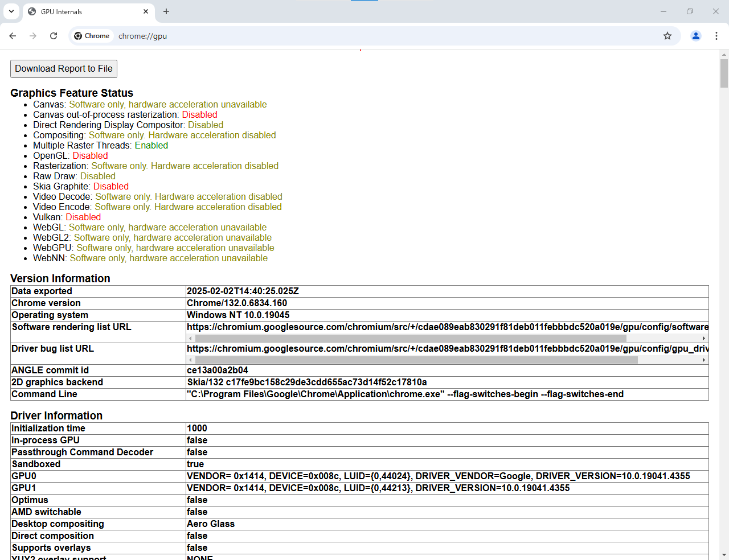This screenshot has height=560, width=729.
Task: Click the GPU0 vendor details cell
Action: 447,476
